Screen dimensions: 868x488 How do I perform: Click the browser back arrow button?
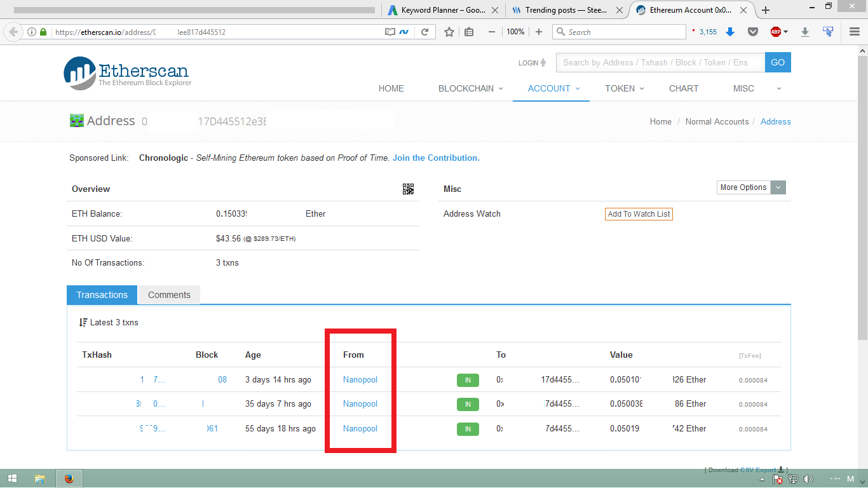tap(13, 32)
